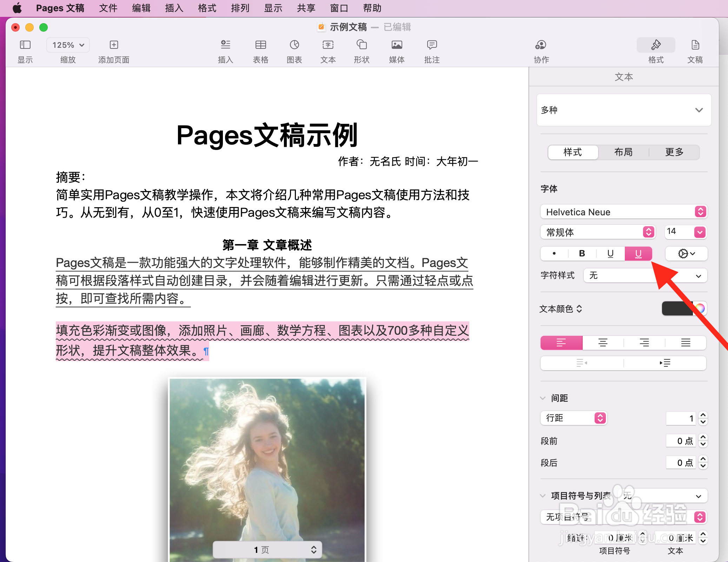
Task: Open the Apple menu
Action: (17, 8)
